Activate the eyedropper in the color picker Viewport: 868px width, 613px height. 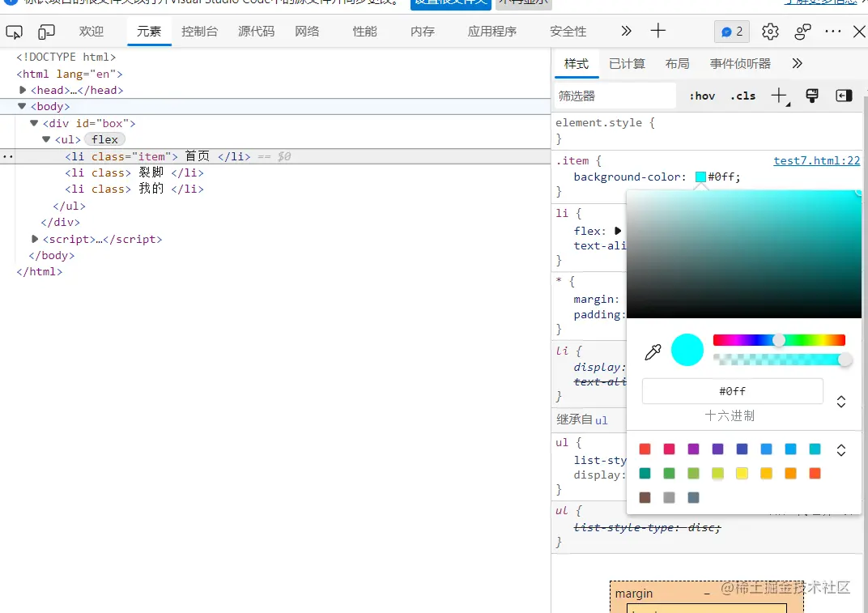[653, 351]
